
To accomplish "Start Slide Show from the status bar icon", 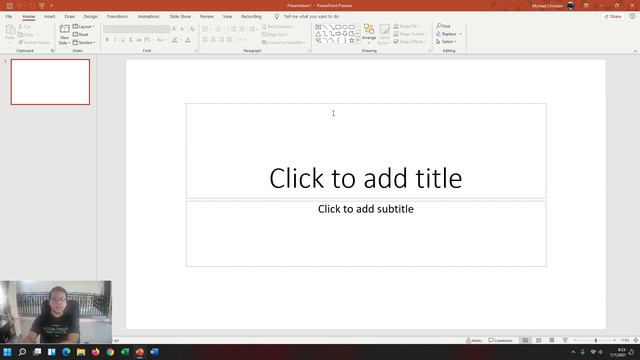I will click(565, 340).
